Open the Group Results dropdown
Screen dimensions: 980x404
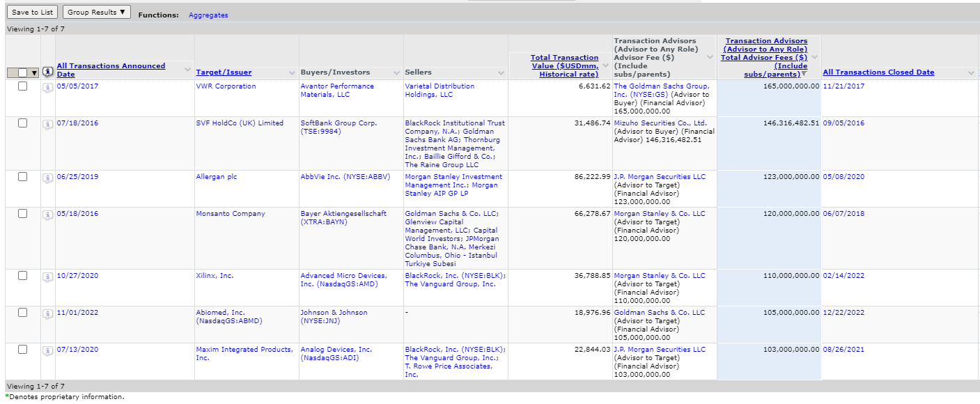pyautogui.click(x=97, y=13)
